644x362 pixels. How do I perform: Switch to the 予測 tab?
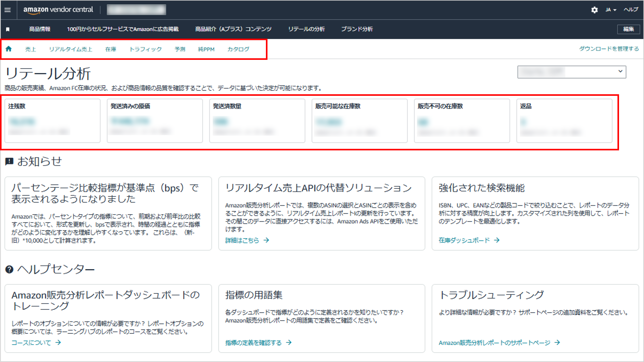click(180, 49)
